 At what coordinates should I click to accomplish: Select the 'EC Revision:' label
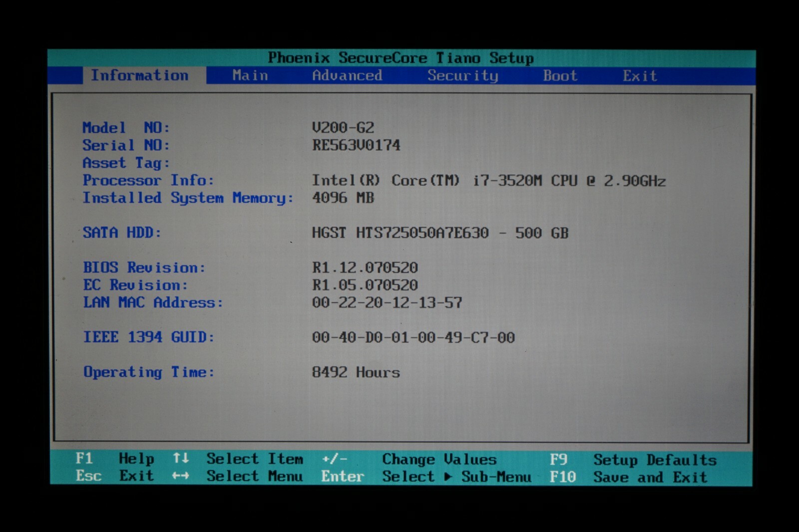(x=135, y=285)
